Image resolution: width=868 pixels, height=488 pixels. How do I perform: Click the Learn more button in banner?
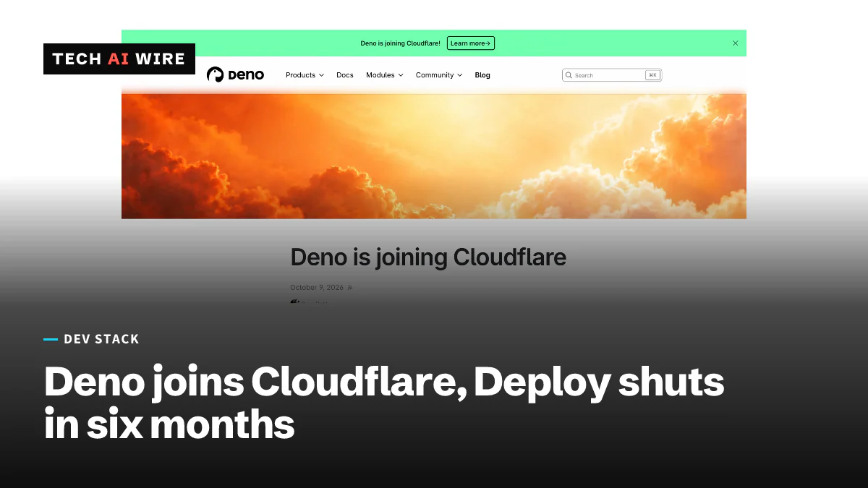click(471, 43)
